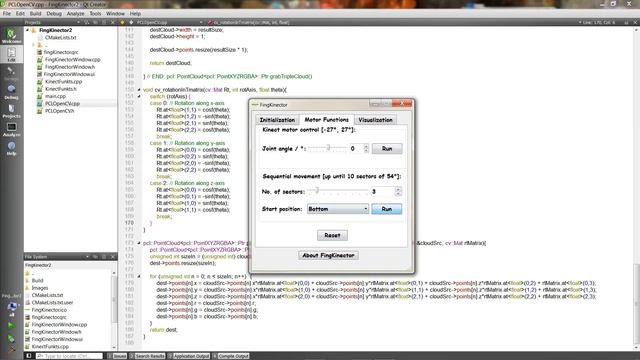Open Search Results output pane
Image resolution: width=640 pixels, height=360 pixels.
click(148, 356)
